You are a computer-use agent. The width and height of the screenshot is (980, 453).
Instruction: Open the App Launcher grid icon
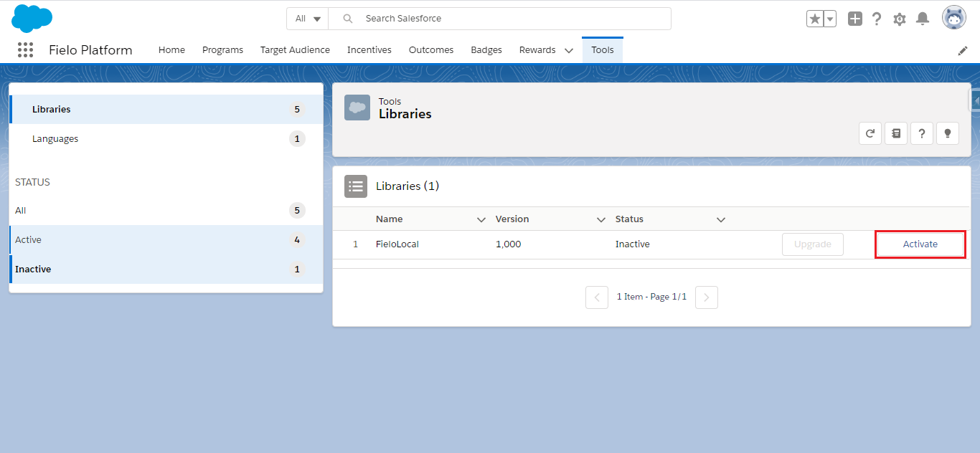pyautogui.click(x=26, y=49)
